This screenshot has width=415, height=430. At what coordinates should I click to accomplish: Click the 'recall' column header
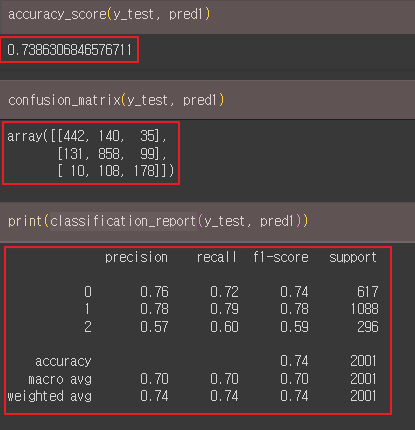click(x=217, y=257)
